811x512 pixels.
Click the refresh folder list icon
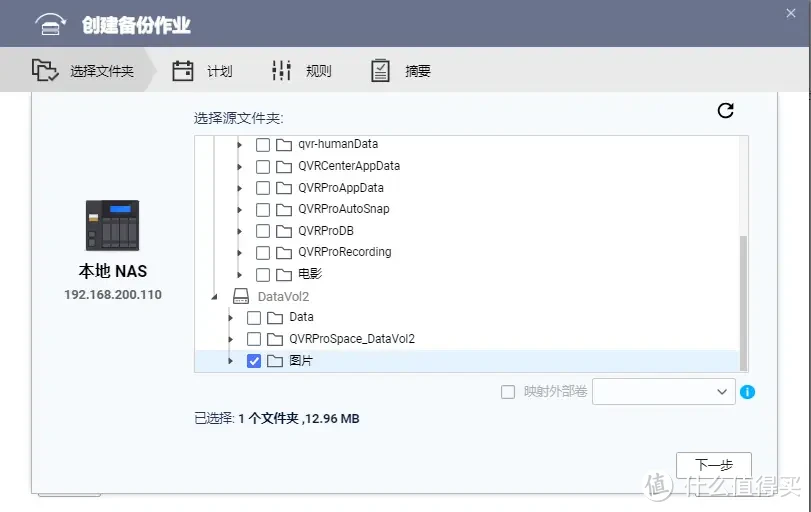(726, 110)
